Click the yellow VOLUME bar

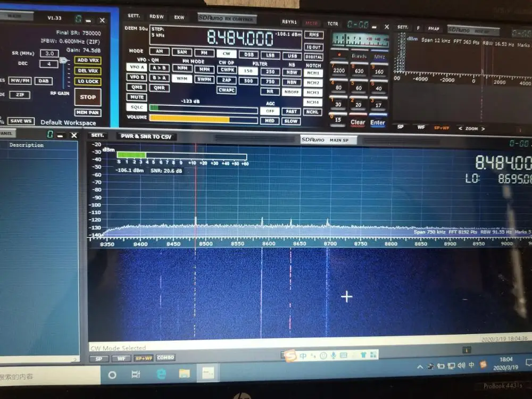click(189, 119)
